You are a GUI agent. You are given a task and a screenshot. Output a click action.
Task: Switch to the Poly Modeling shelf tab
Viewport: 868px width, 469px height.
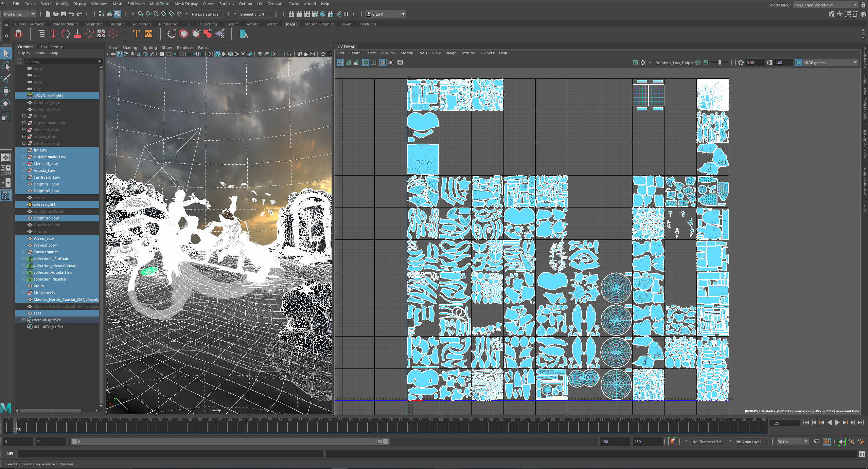click(x=65, y=24)
